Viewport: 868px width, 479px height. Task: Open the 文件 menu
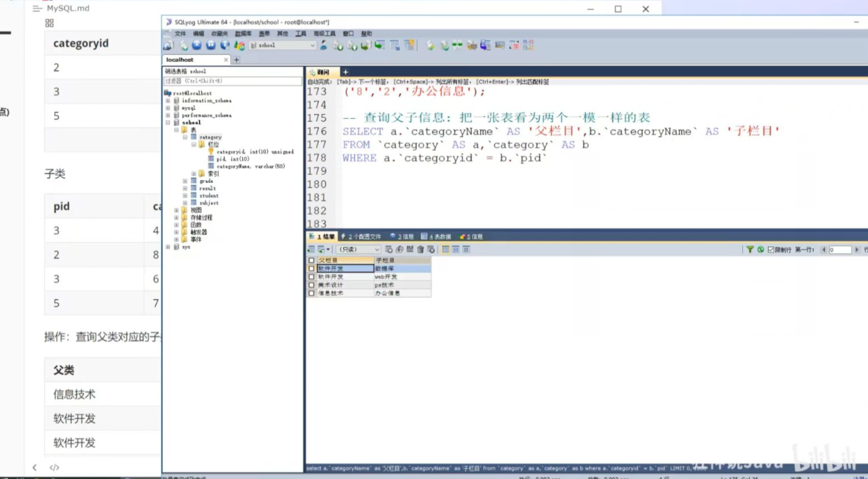(x=181, y=34)
